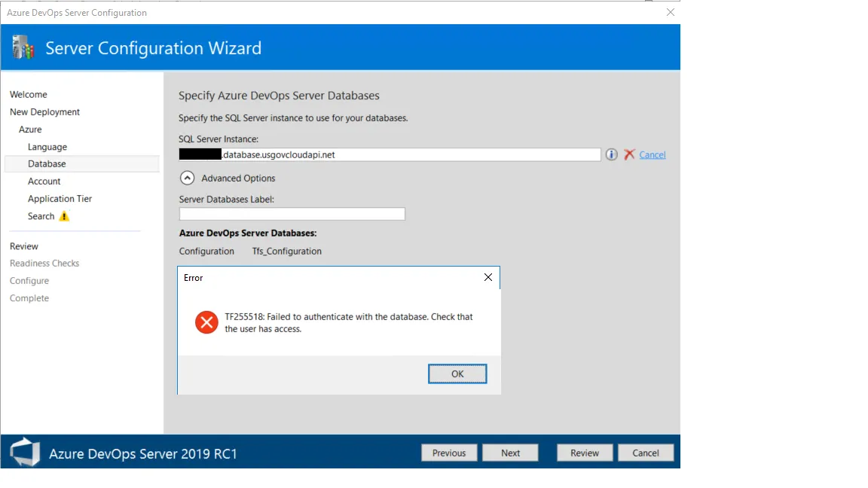Click the Cancel link next to the instance field
Viewport: 868px width, 488px height.
click(652, 155)
